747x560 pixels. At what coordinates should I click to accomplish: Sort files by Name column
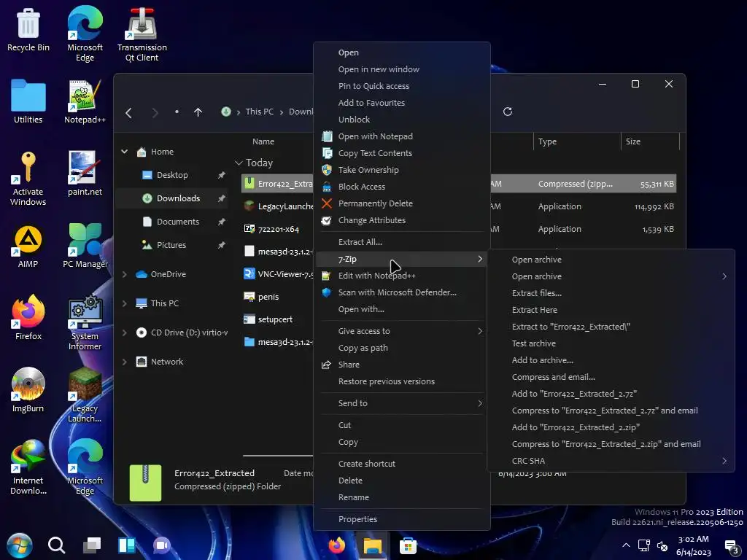(263, 141)
